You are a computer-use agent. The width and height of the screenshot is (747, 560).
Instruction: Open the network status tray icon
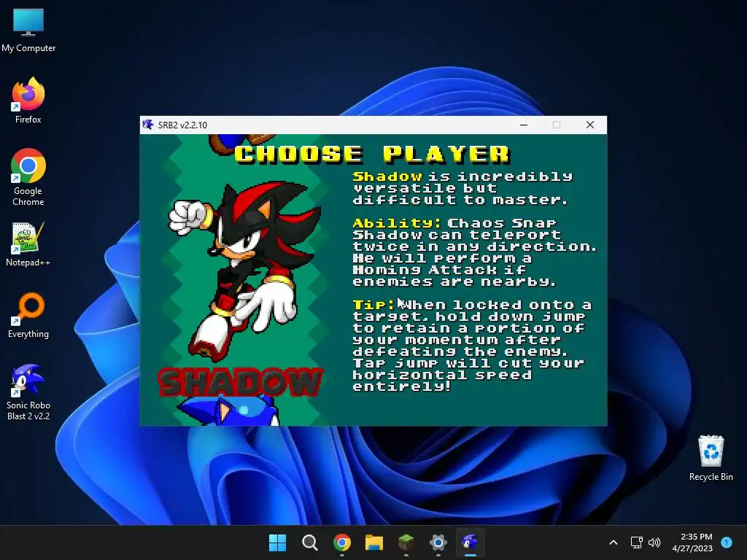pos(636,542)
